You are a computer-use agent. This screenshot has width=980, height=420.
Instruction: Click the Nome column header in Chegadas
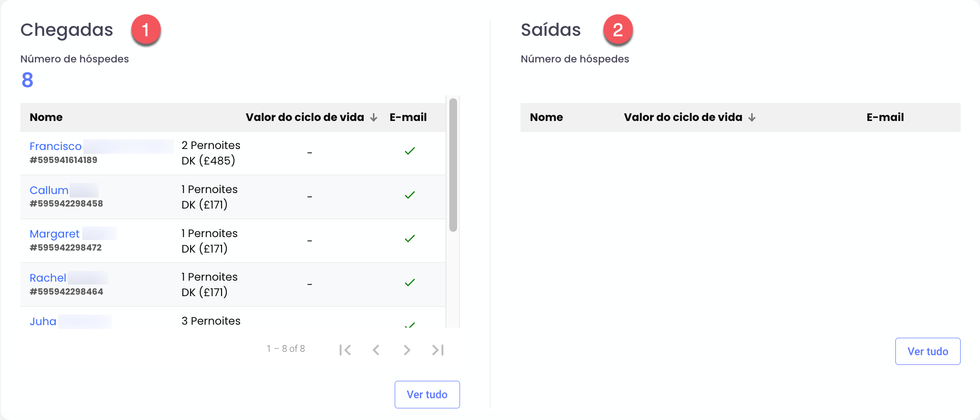pyautogui.click(x=46, y=117)
